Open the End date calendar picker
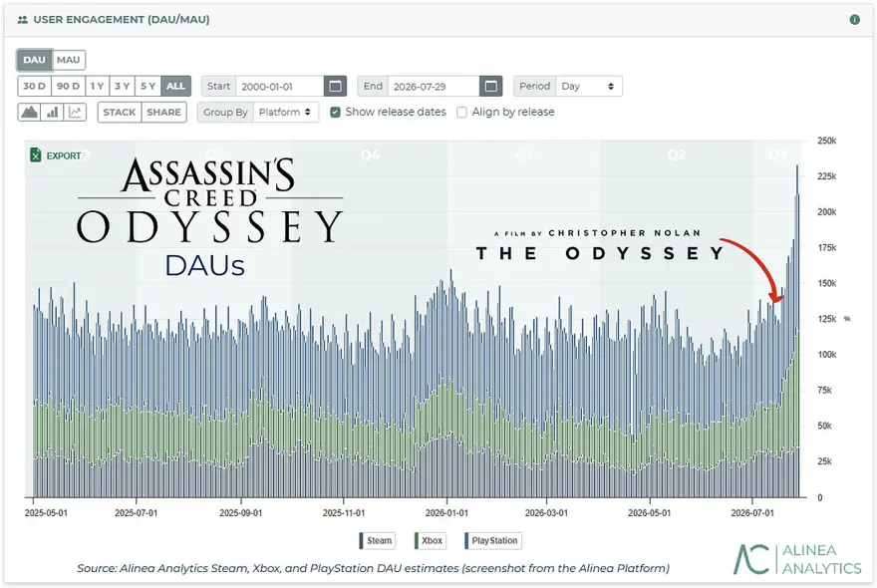Image resolution: width=877 pixels, height=588 pixels. [490, 86]
